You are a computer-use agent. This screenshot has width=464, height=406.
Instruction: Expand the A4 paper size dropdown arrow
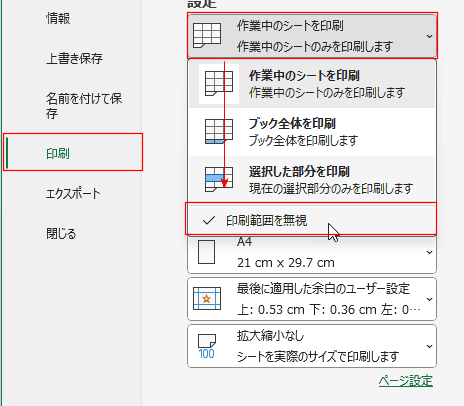429,252
